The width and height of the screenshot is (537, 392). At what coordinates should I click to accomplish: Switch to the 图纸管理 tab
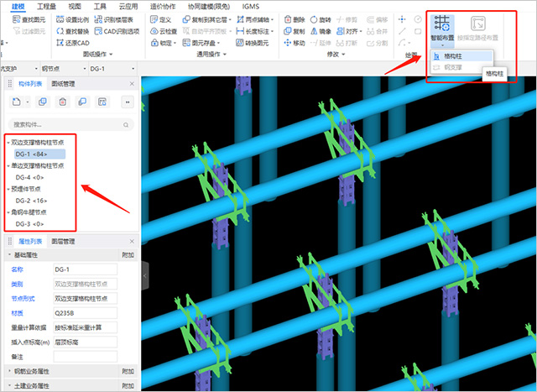[63, 84]
